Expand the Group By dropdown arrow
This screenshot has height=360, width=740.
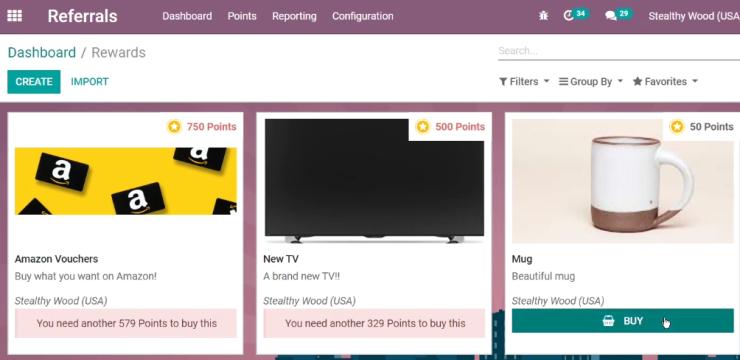620,81
